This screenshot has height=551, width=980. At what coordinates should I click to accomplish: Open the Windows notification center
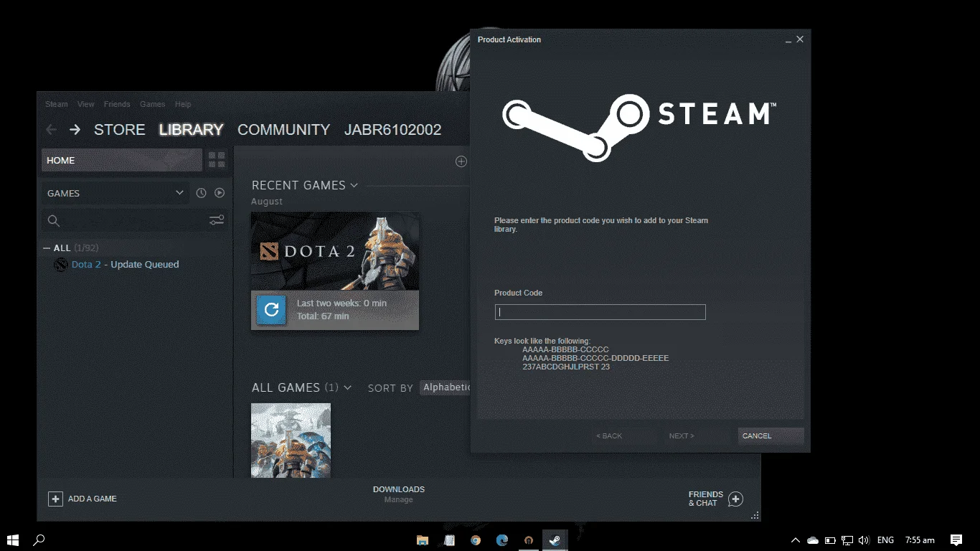[956, 540]
